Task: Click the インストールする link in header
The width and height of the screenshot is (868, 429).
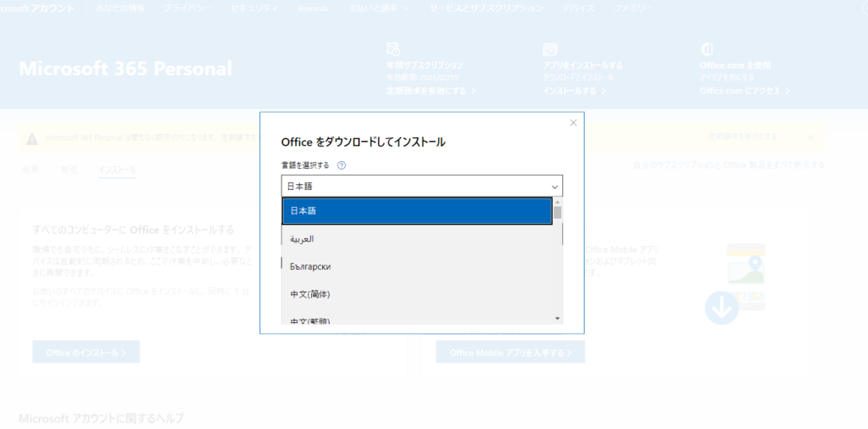Action: (x=575, y=91)
